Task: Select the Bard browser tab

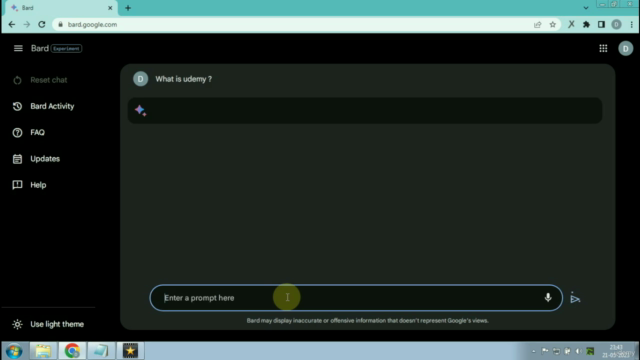Action: [x=61, y=8]
